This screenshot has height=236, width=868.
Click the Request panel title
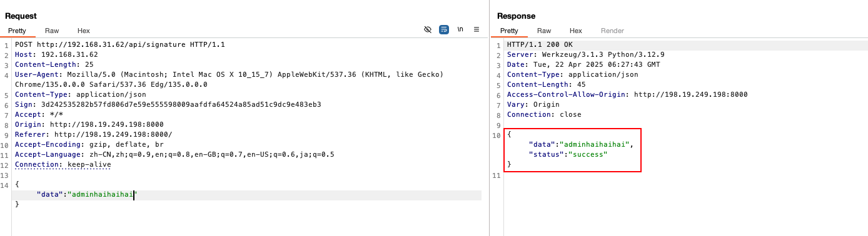click(21, 16)
